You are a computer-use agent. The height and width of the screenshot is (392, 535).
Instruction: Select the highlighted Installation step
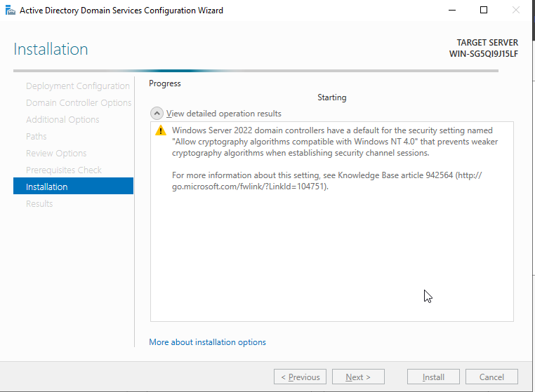pos(73,186)
